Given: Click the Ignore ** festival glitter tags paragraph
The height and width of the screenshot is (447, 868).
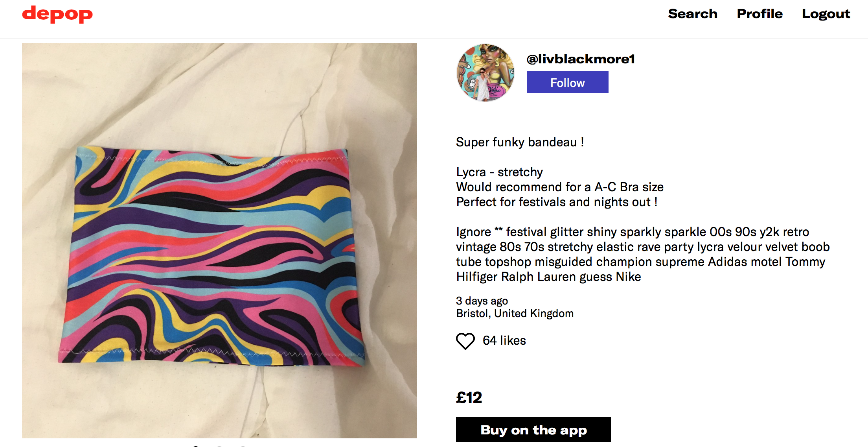Looking at the screenshot, I should tap(642, 254).
